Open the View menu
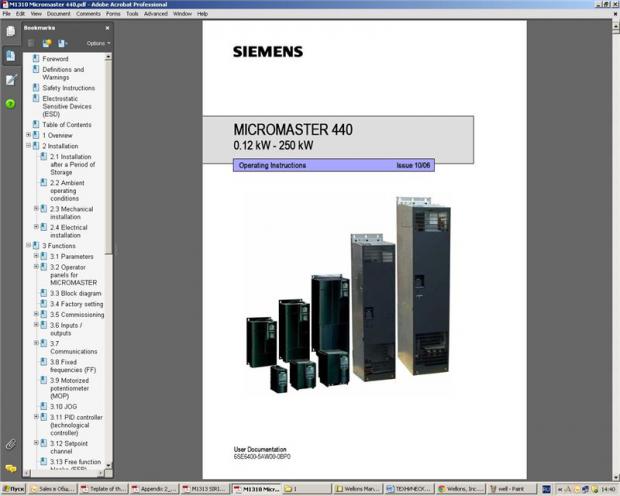The image size is (620, 496). pos(36,13)
